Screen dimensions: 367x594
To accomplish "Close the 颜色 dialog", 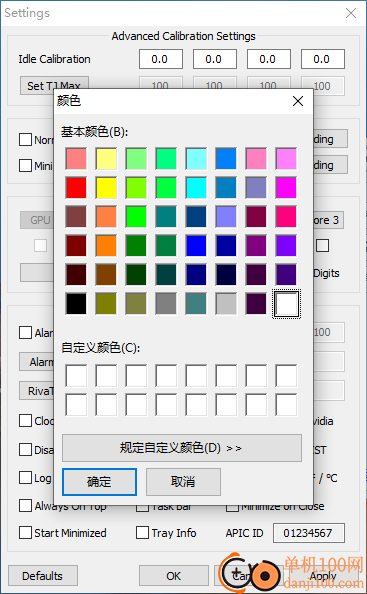I will point(298,101).
